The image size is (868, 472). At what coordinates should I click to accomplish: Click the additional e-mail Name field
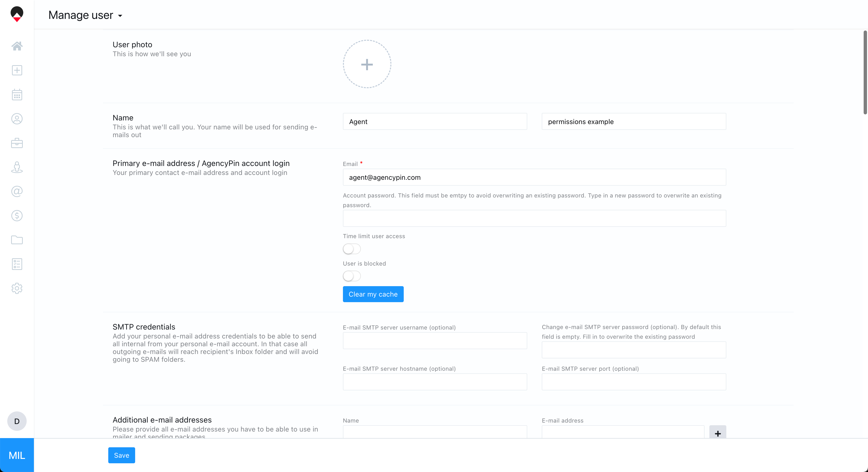(x=435, y=432)
